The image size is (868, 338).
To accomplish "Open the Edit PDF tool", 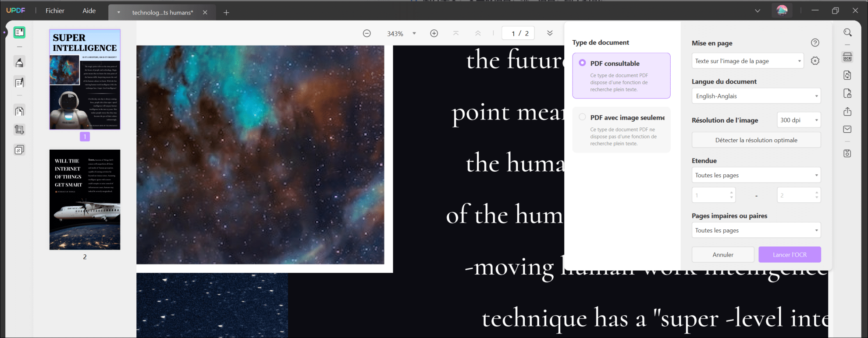I will (x=19, y=82).
